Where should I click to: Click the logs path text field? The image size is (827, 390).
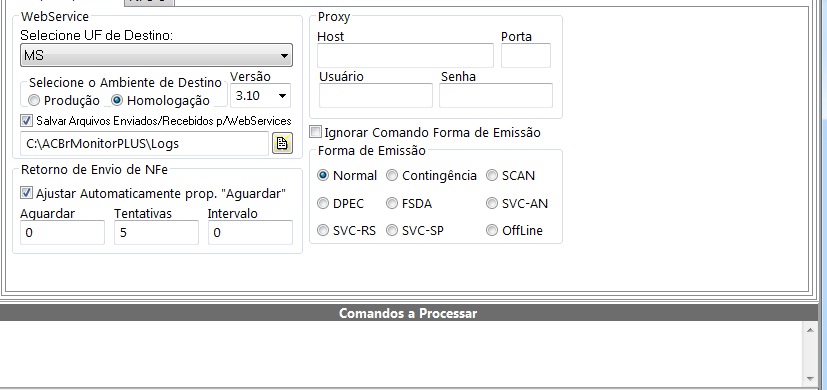(x=145, y=144)
